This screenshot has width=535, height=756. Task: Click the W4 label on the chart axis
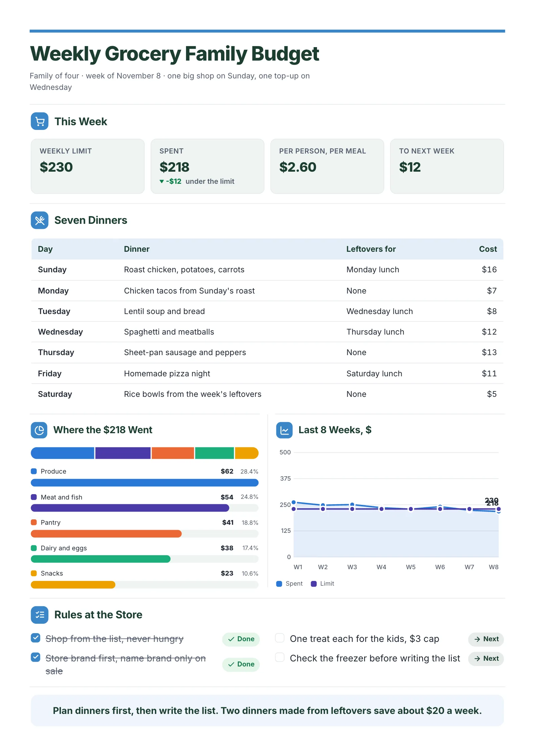coord(381,567)
